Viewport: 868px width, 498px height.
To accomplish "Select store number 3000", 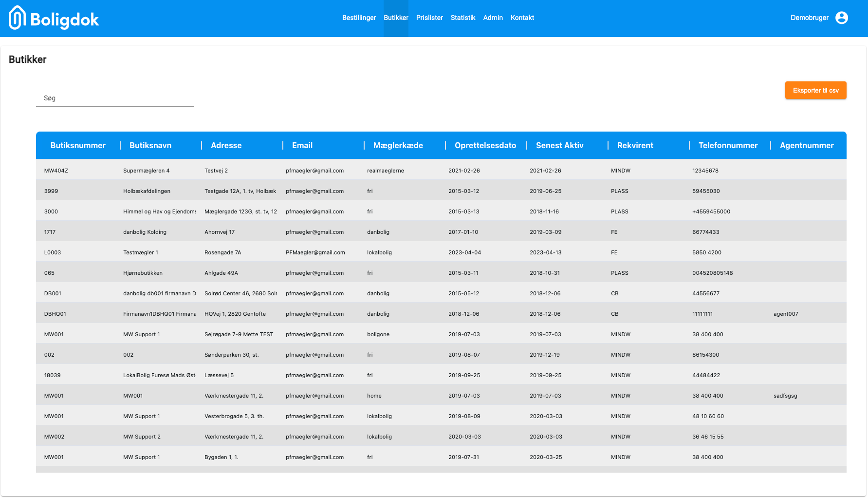I will click(x=51, y=211).
